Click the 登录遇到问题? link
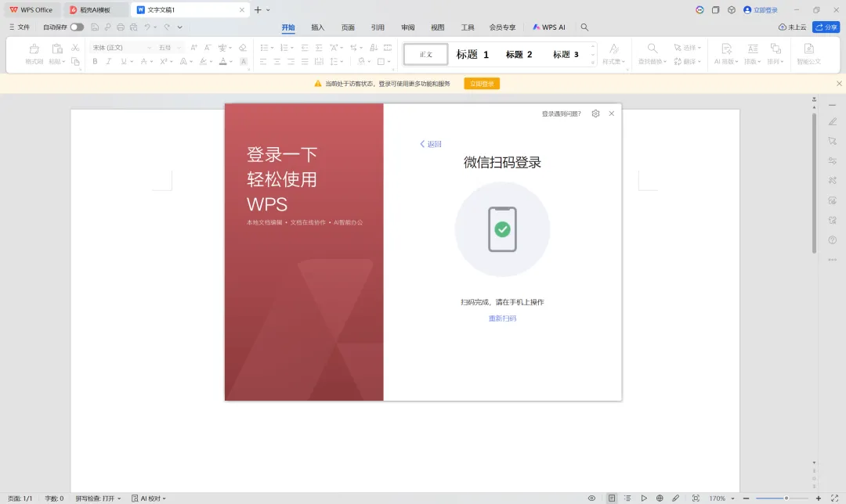The height and width of the screenshot is (504, 846). pyautogui.click(x=561, y=113)
